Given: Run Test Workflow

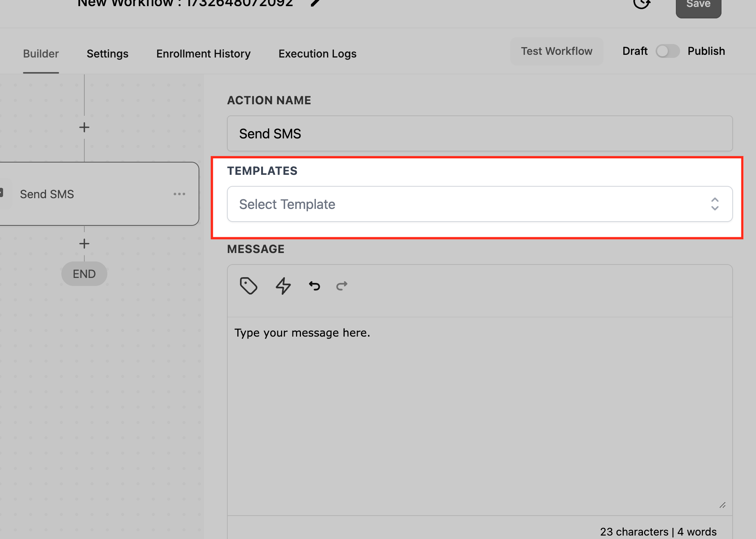Looking at the screenshot, I should (556, 51).
